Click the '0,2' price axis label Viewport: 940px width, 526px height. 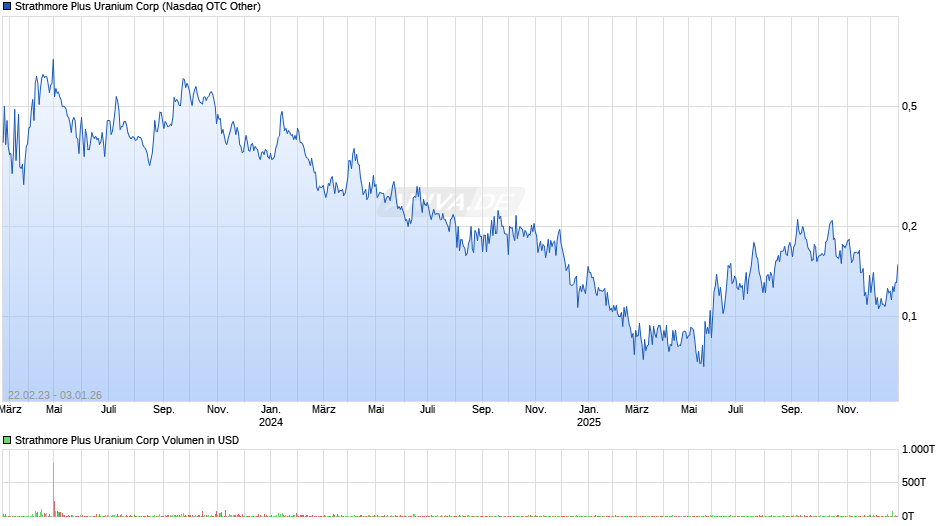click(x=909, y=226)
